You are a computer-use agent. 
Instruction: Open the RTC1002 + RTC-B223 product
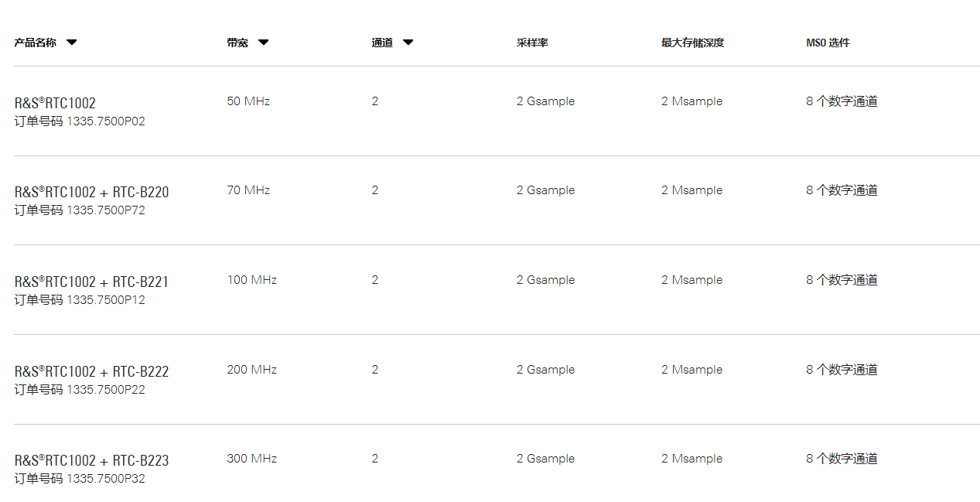click(91, 460)
